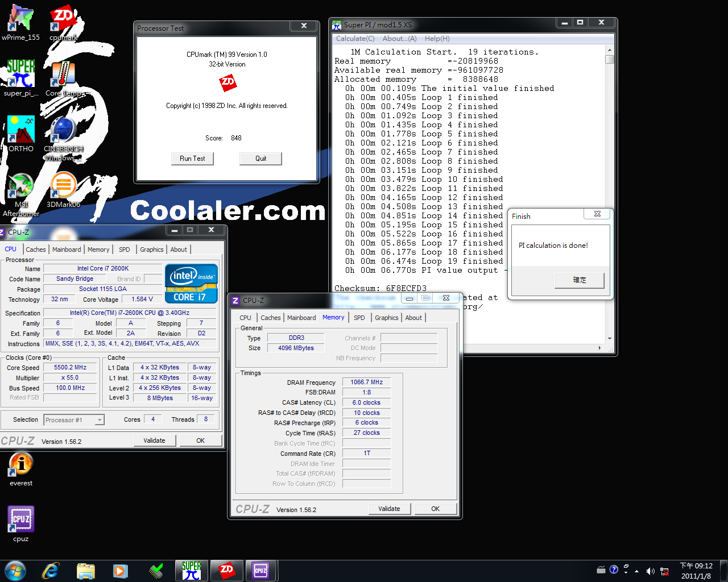This screenshot has height=582, width=728.
Task: Open Calculate(C) menu in Super PI
Action: pos(355,39)
